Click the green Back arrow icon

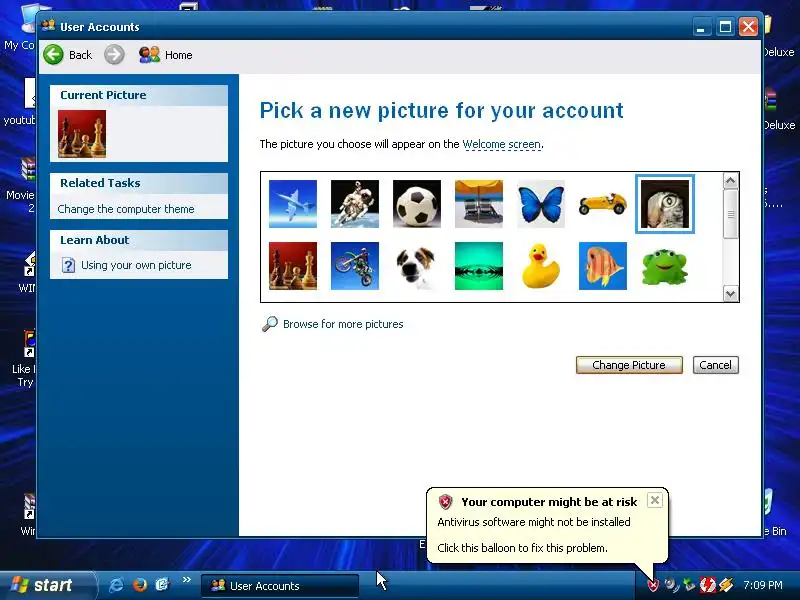(54, 55)
